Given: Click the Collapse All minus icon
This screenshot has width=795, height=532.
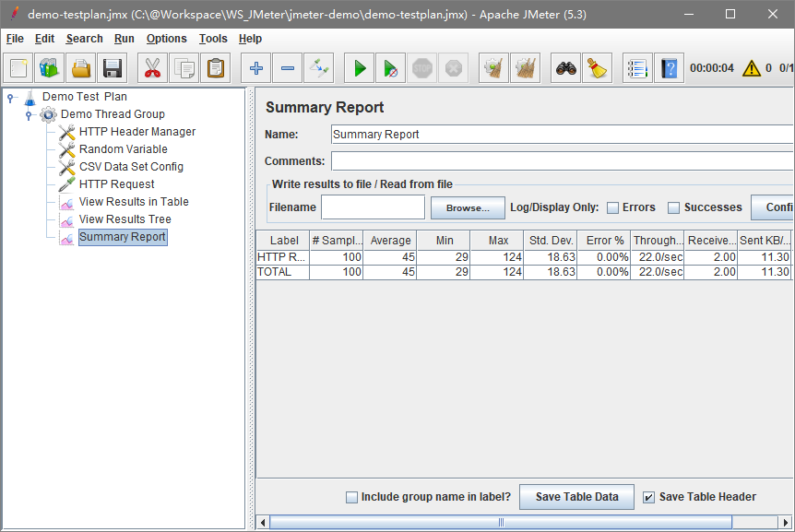Looking at the screenshot, I should pos(288,68).
